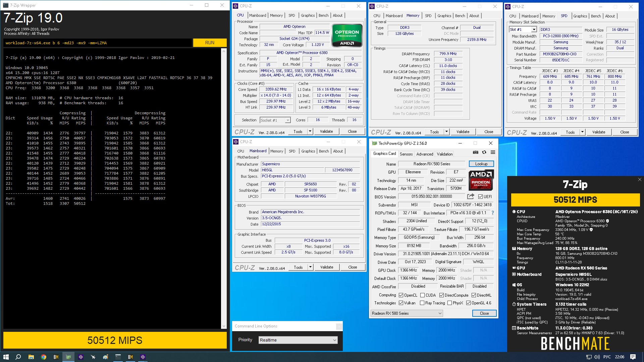The height and width of the screenshot is (362, 644).
Task: Open the Paint palette icon on the taskbar
Action: coord(106,357)
